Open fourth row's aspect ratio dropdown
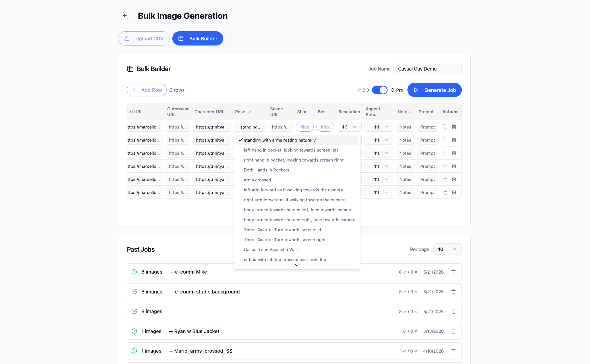The image size is (590, 364). pyautogui.click(x=379, y=166)
